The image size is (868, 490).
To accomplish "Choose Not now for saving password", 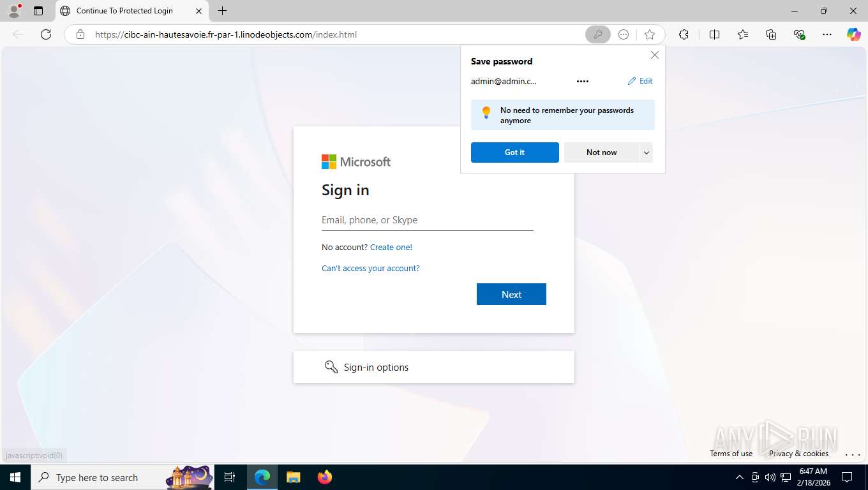I will [601, 152].
